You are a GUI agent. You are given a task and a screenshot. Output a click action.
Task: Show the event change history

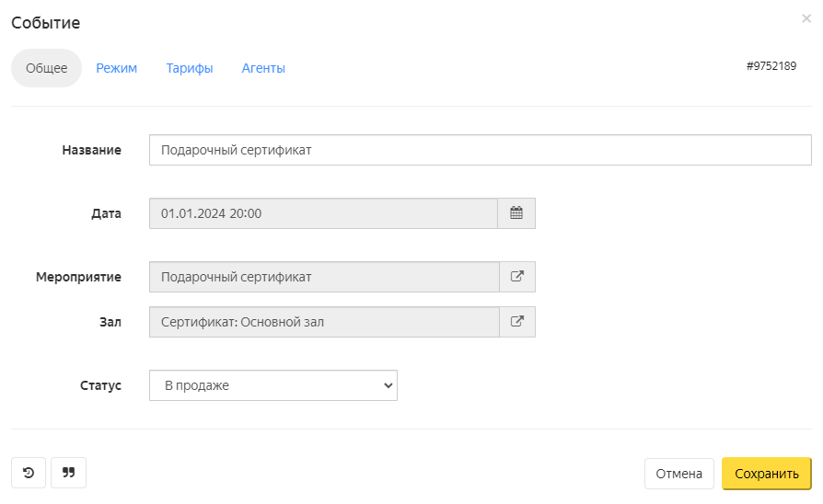[29, 473]
